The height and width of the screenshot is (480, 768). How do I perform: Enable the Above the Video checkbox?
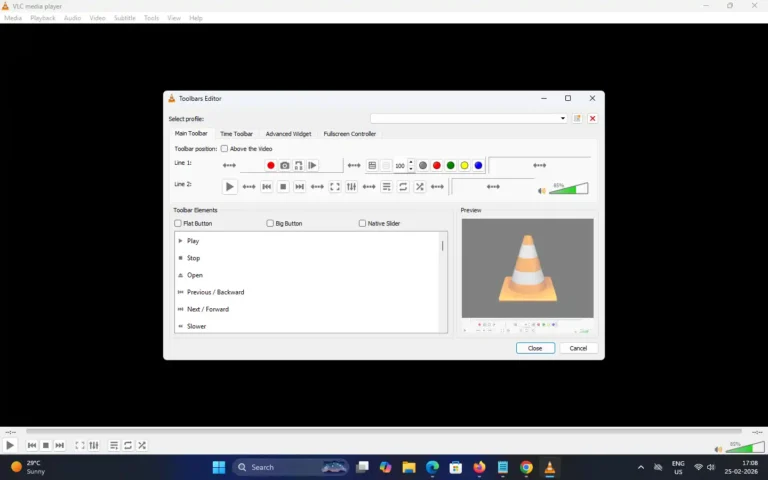224,148
